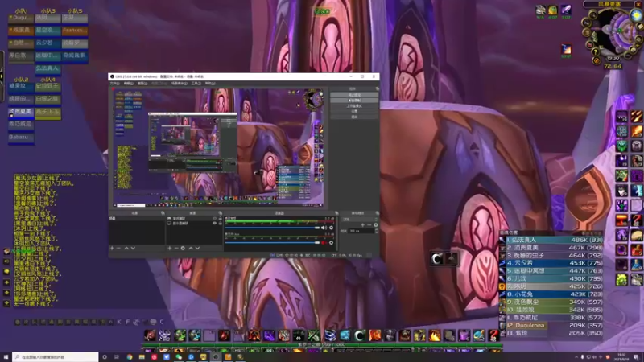
Task: Open the View menu in OBS
Action: tap(142, 84)
